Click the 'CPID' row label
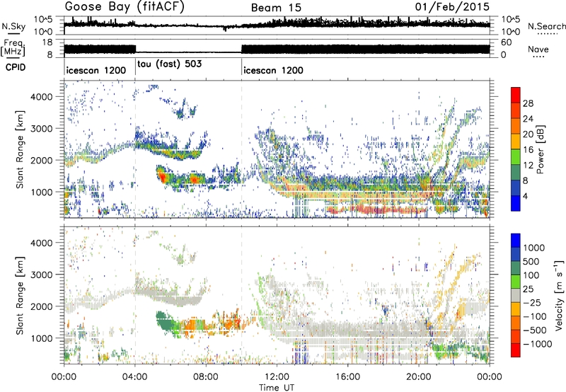This screenshot has width=566, height=392. pyautogui.click(x=16, y=67)
